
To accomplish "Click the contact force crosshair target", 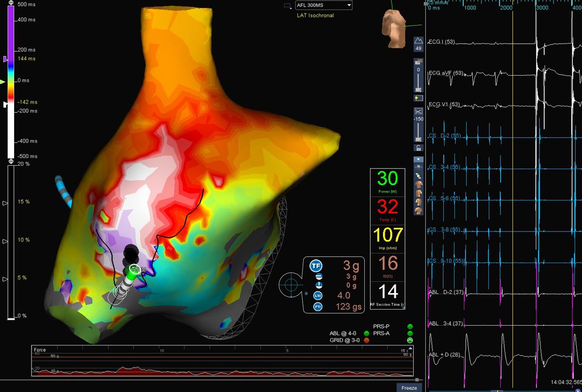I will pos(291,284).
